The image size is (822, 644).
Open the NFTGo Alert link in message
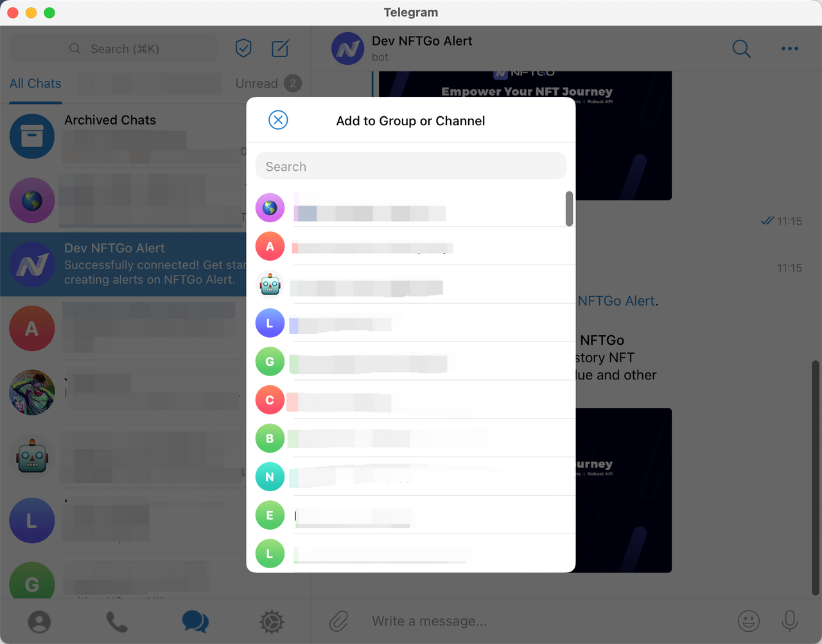[616, 301]
